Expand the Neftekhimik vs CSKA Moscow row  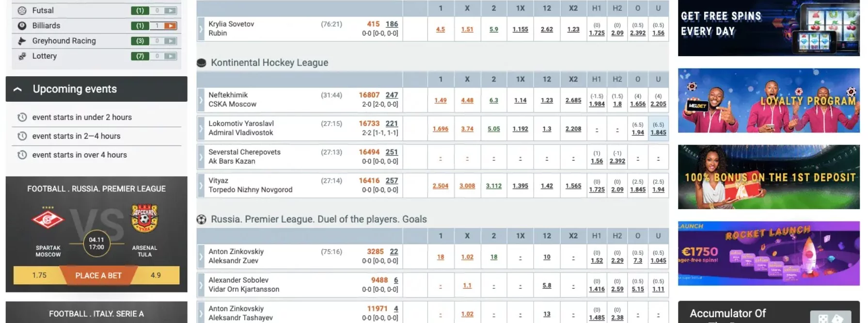pos(201,100)
